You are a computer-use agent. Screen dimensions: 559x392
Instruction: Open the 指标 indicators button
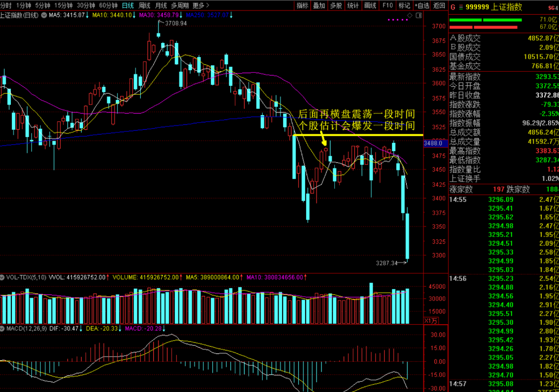click(302, 6)
